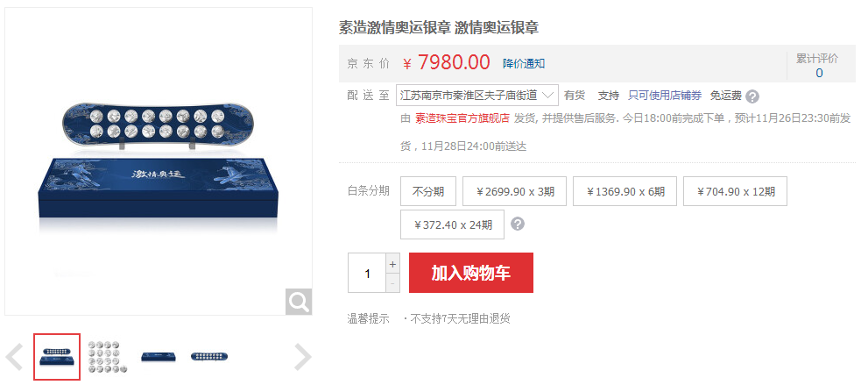Decrease quantity with the minus button
868x392 pixels.
pos(392,282)
